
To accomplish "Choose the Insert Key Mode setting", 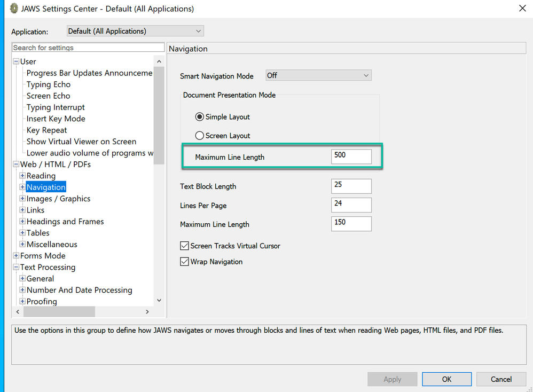I will point(56,119).
